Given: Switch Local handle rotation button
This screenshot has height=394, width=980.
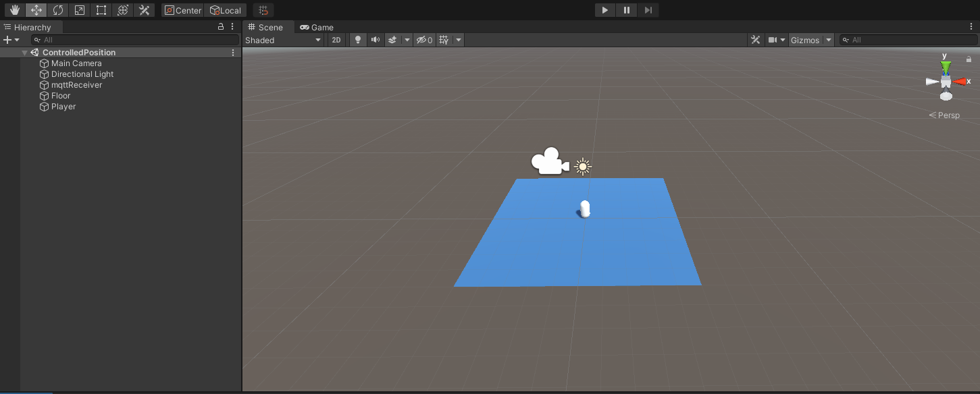Looking at the screenshot, I should click(x=225, y=10).
